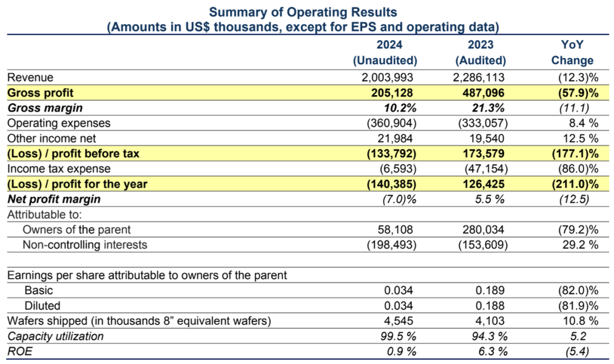
Task: Click the Owners of the parent label
Action: click(x=76, y=229)
